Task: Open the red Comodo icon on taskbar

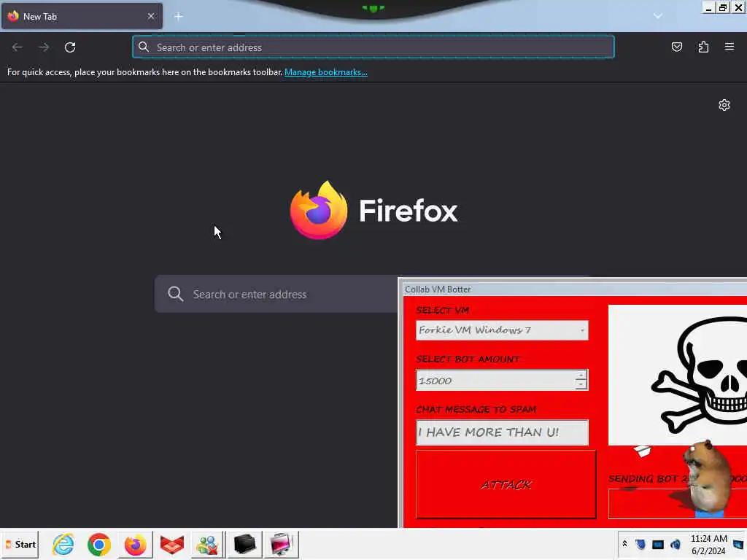Action: pyautogui.click(x=171, y=544)
